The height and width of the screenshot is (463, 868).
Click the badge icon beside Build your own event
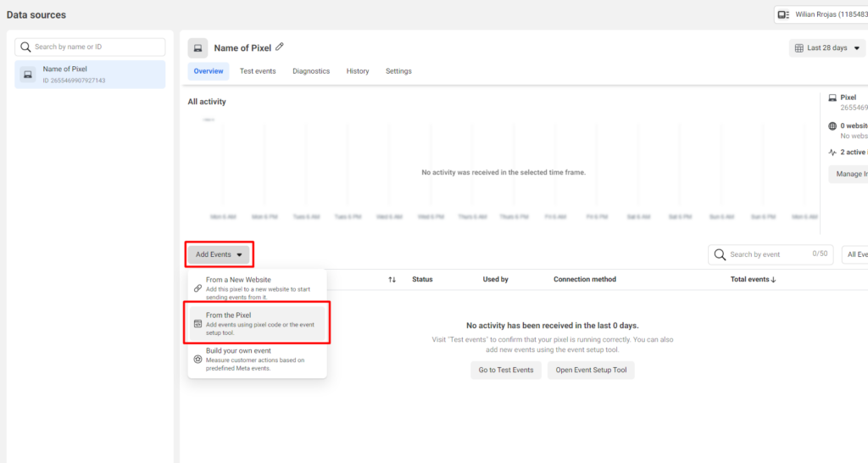pos(198,359)
